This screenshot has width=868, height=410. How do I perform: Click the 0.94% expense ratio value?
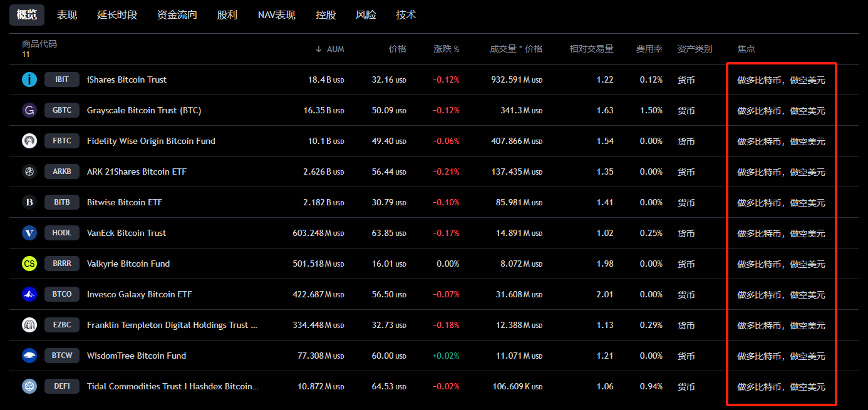pyautogui.click(x=651, y=386)
